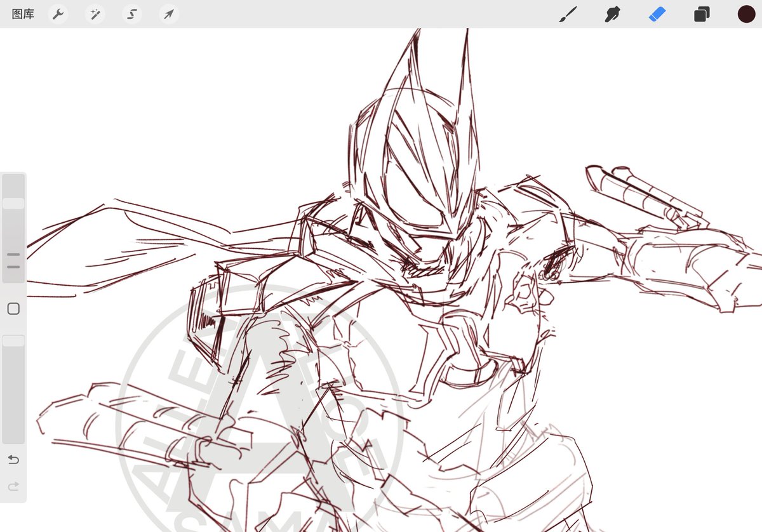This screenshot has width=762, height=532.
Task: Activate the Selection S tool
Action: click(131, 14)
